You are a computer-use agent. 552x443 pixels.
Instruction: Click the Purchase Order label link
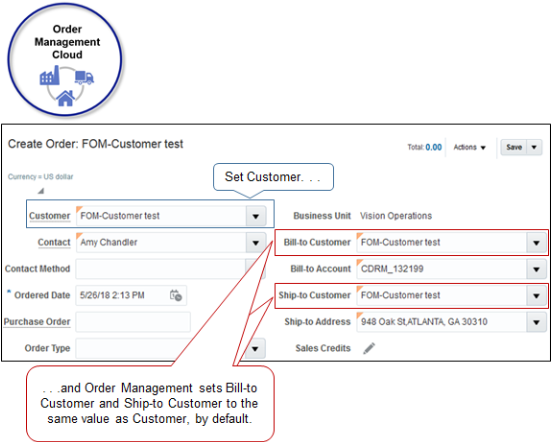click(x=37, y=322)
